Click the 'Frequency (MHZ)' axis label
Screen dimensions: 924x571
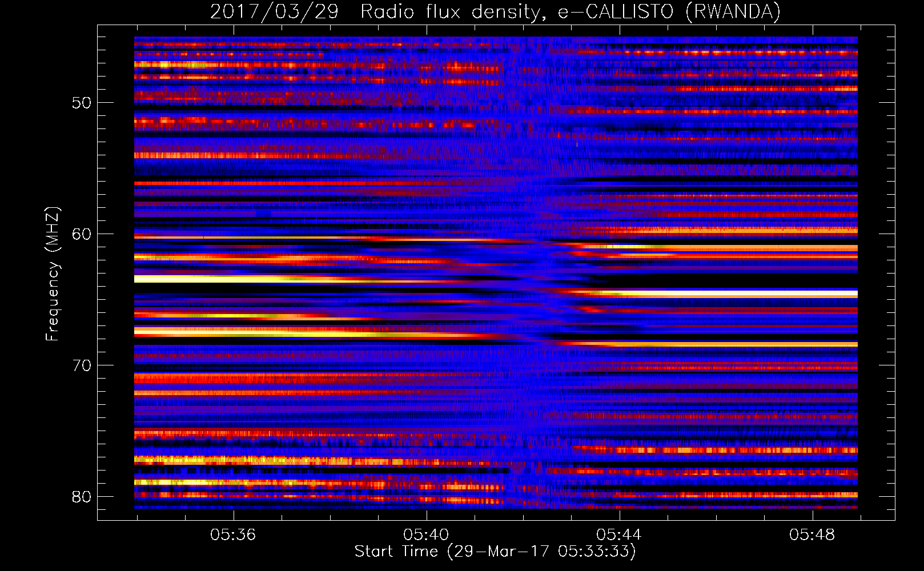click(x=53, y=274)
